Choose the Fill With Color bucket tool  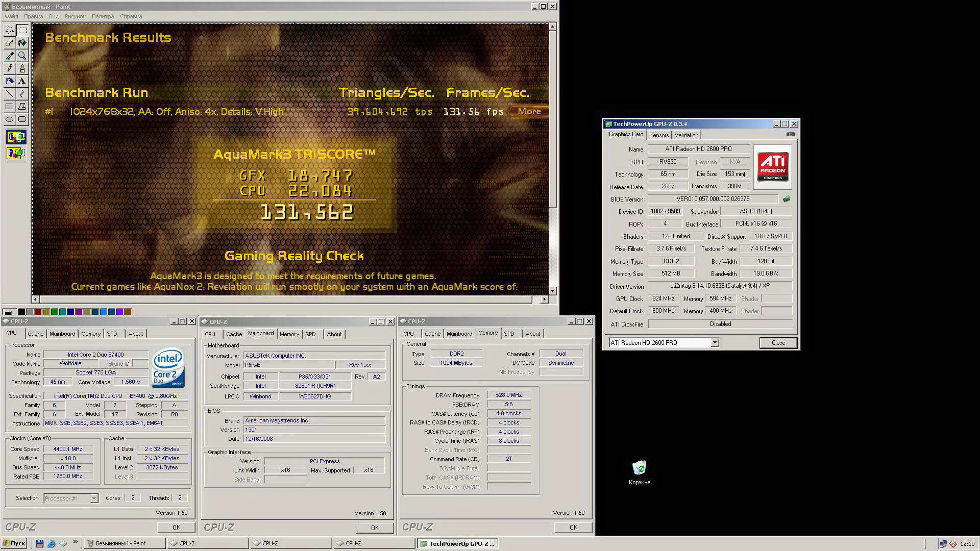tap(22, 43)
